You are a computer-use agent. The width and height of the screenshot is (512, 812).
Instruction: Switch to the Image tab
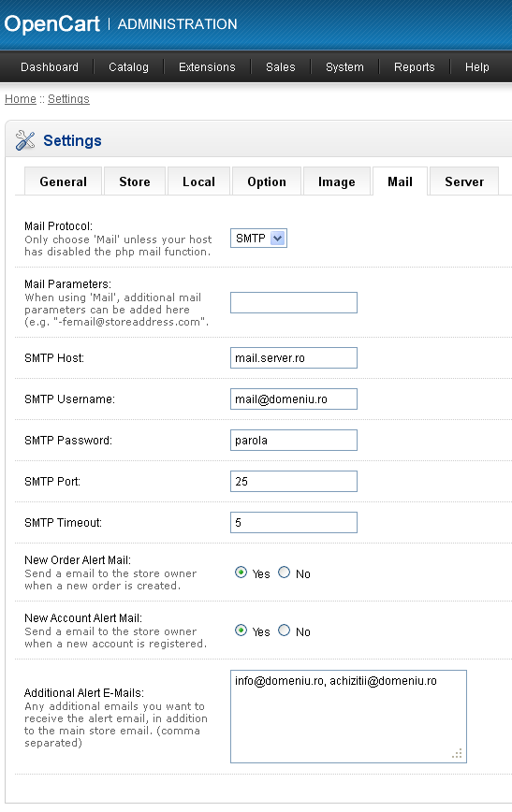(337, 181)
